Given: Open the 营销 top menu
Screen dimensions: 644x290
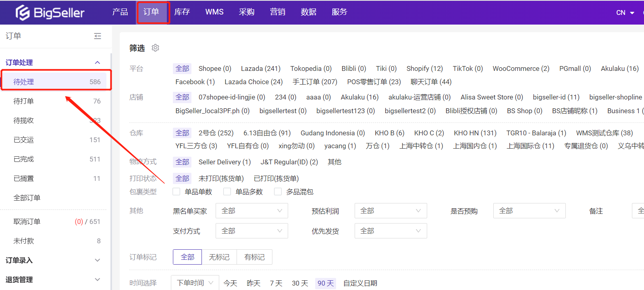Looking at the screenshot, I should (x=278, y=12).
